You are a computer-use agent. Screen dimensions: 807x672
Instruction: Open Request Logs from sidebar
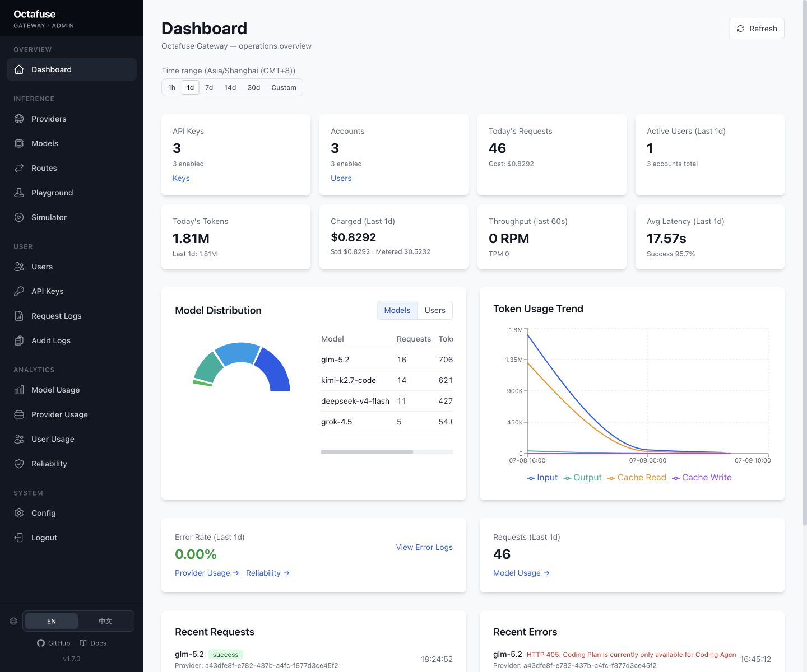[x=72, y=316]
